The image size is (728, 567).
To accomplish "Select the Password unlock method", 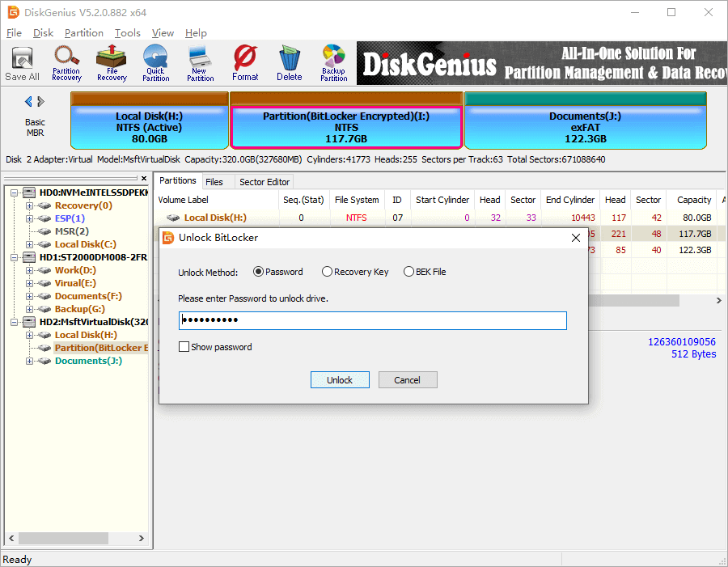I will click(259, 273).
